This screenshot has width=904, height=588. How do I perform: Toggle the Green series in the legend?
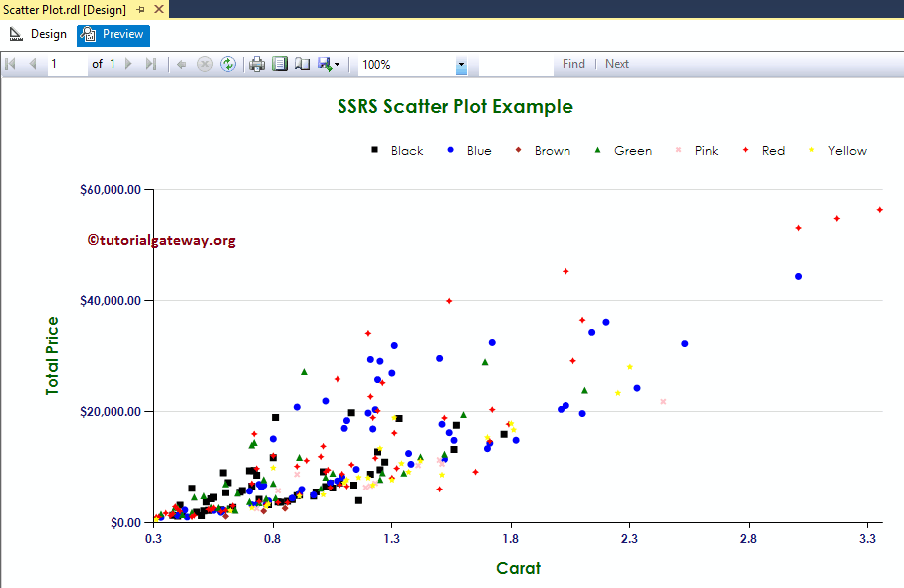(633, 150)
